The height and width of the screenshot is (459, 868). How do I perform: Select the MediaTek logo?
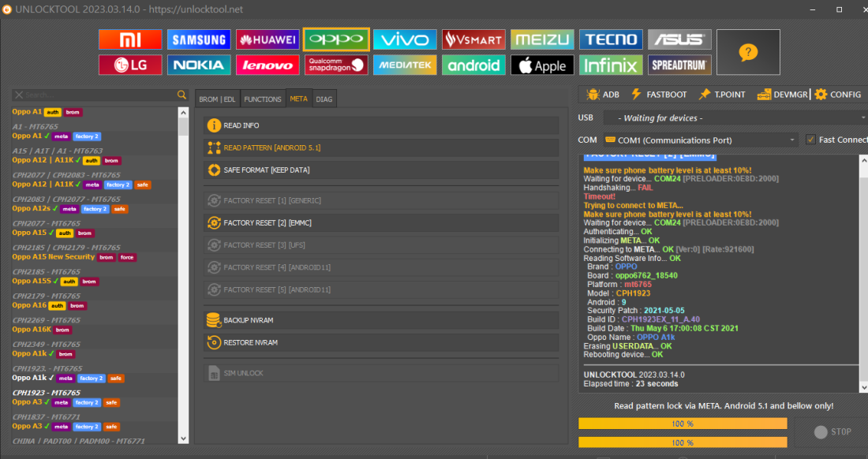(405, 65)
